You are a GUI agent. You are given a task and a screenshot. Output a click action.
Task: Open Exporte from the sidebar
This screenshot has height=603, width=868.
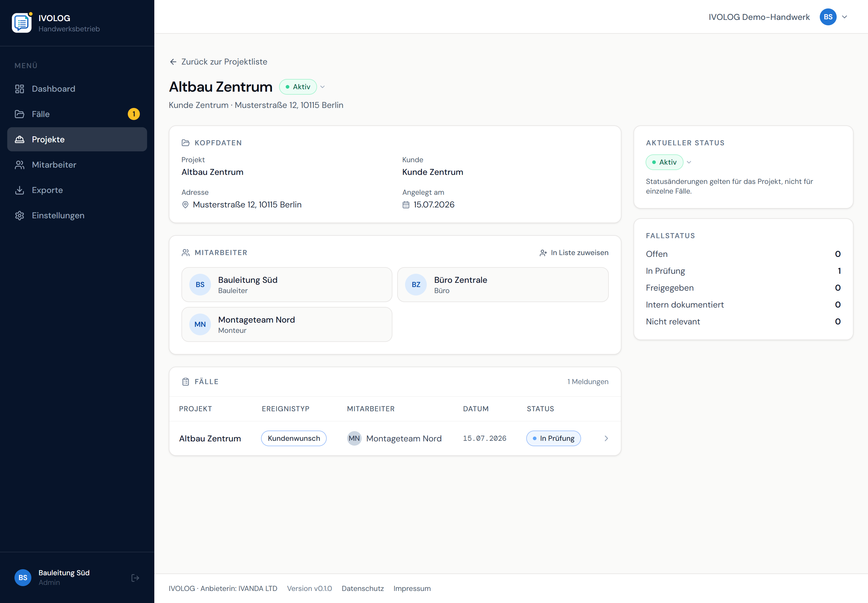click(77, 190)
